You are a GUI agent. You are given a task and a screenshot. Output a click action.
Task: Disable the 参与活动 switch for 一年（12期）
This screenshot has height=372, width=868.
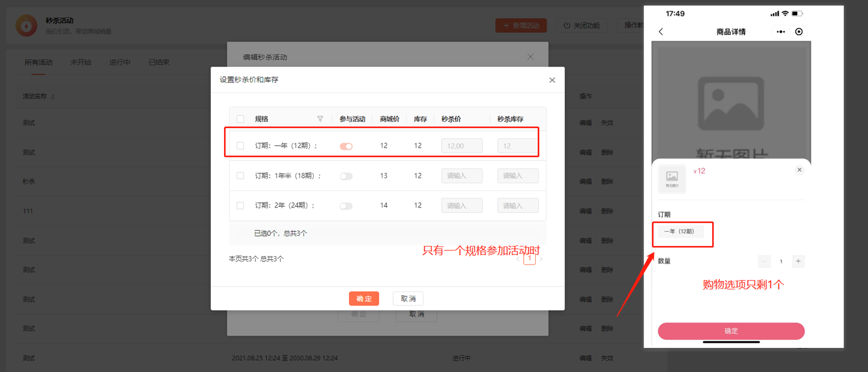pos(346,146)
